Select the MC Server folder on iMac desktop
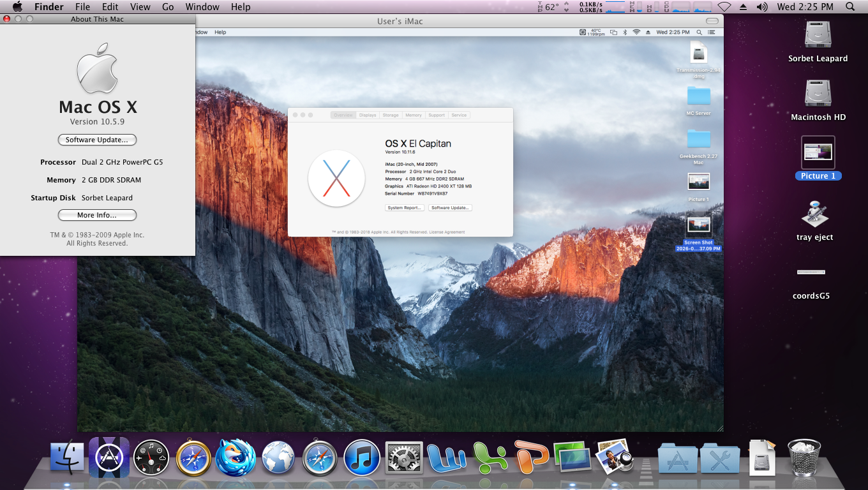 (x=698, y=101)
